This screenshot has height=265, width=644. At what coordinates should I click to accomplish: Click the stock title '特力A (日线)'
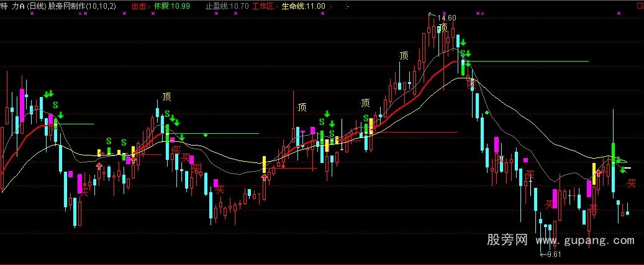coord(24,6)
